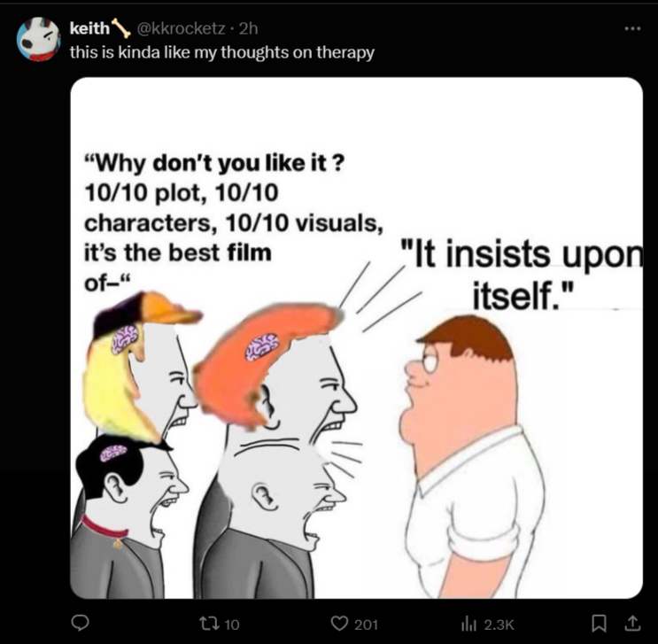Click the 2.3K views count
Viewport: 658px width, 644px height.
coord(499,625)
